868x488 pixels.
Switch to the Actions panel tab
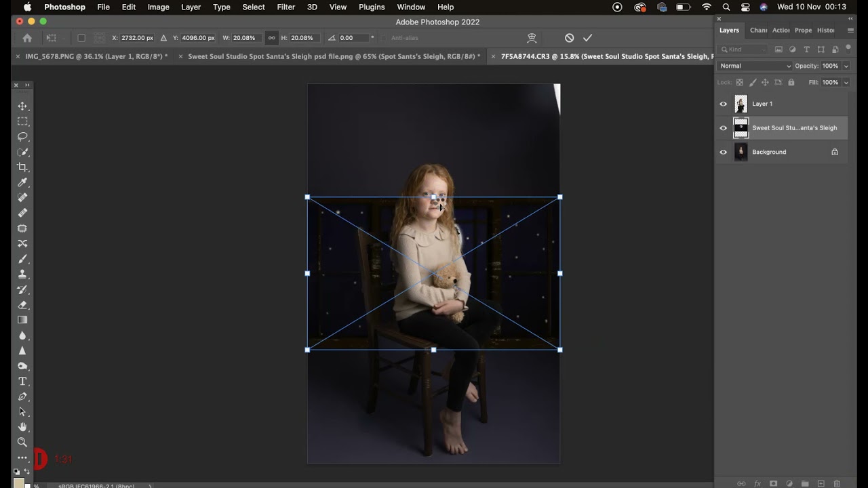[x=781, y=30]
